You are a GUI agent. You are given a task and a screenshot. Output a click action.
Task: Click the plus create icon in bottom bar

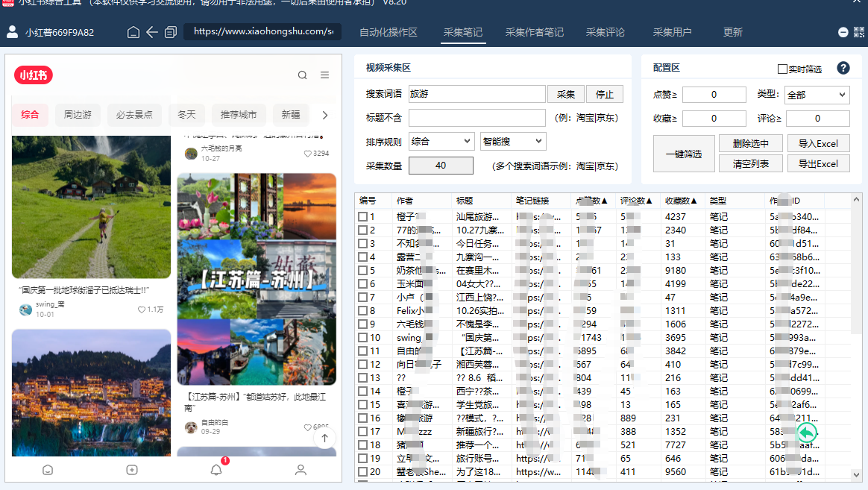coord(132,470)
